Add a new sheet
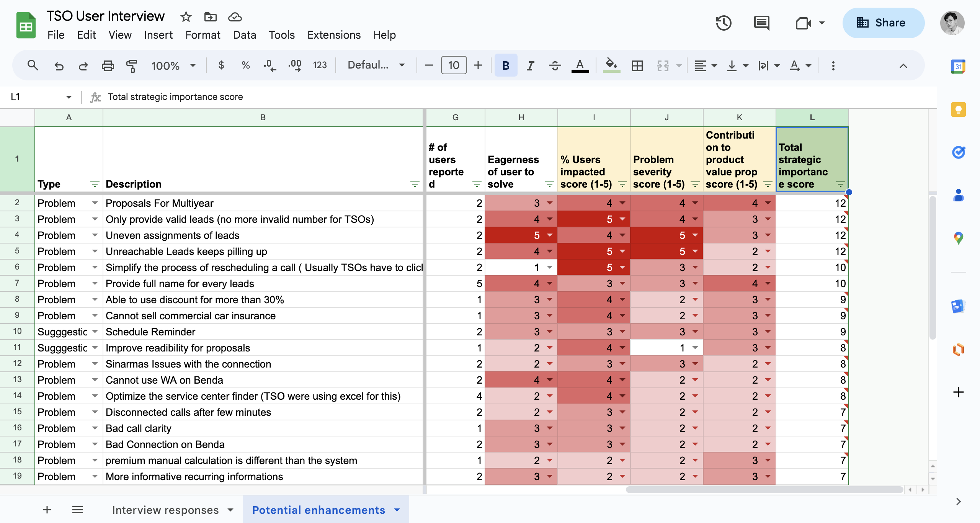Screen dimensions: 980x523 tap(47, 510)
